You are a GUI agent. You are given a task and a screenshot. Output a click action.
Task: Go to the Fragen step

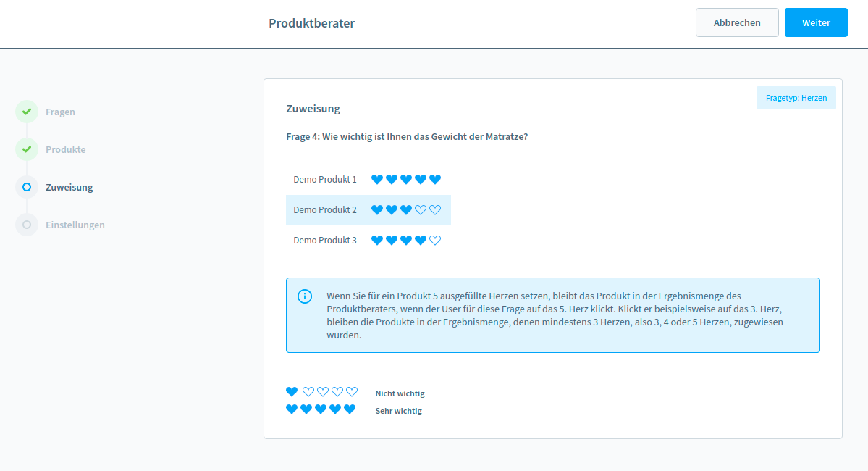(60, 112)
